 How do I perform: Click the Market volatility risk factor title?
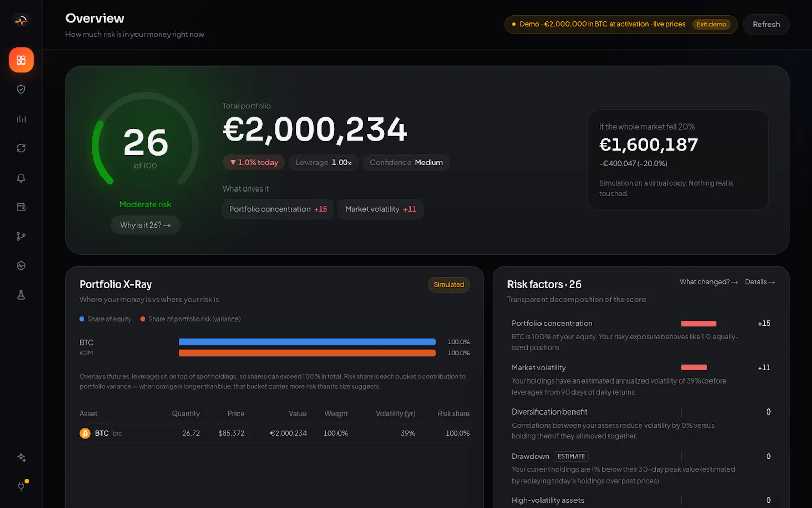(538, 367)
